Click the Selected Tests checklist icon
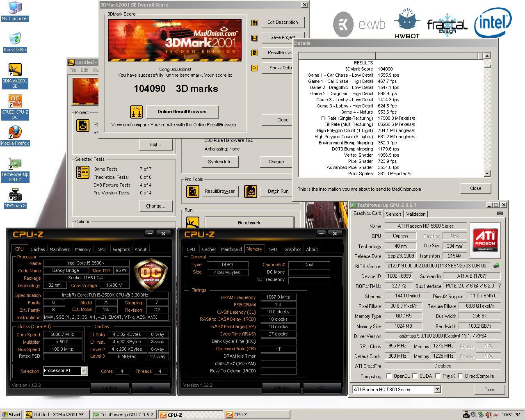The height and width of the screenshot is (420, 525). pos(83,172)
